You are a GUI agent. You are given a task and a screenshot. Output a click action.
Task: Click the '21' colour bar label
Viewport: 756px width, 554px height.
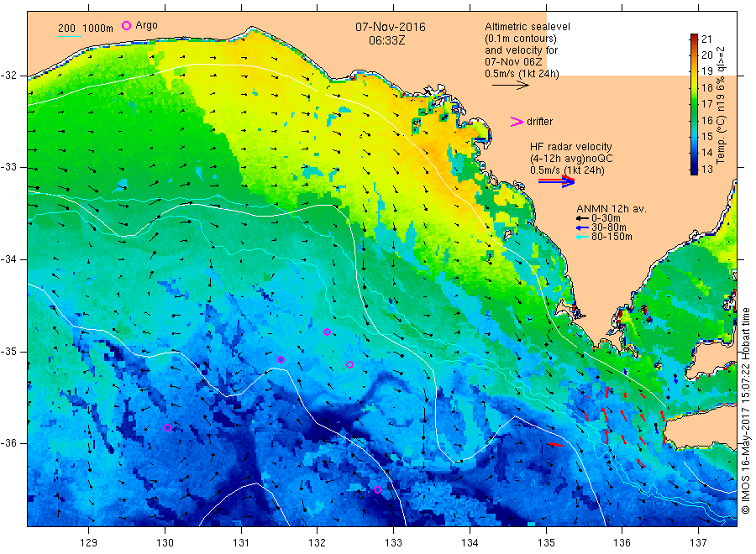(x=706, y=39)
